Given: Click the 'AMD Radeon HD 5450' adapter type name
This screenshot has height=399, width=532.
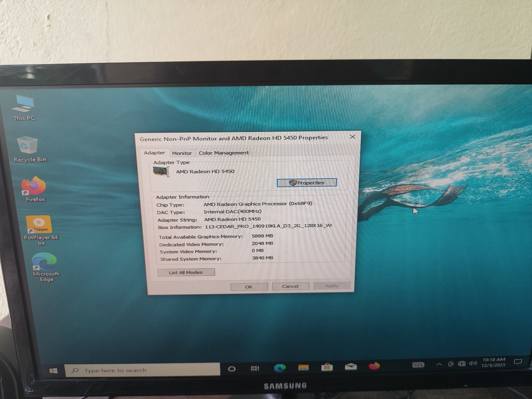Looking at the screenshot, I should pos(205,171).
